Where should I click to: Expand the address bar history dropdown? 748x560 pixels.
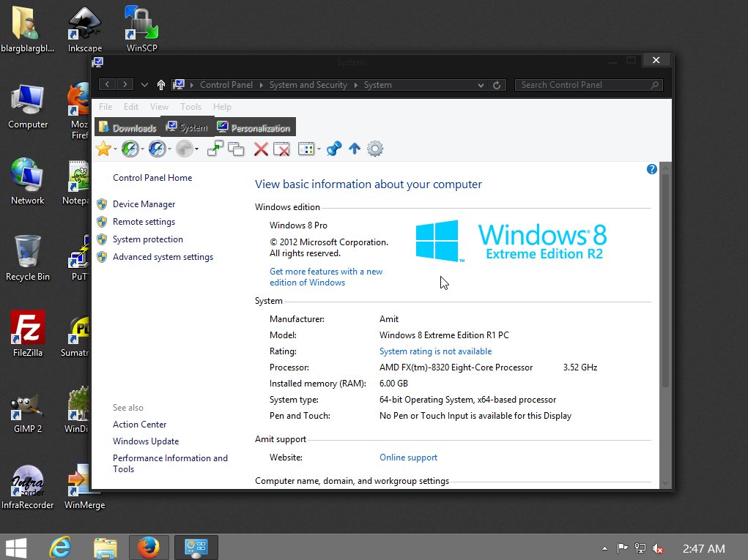[x=481, y=85]
